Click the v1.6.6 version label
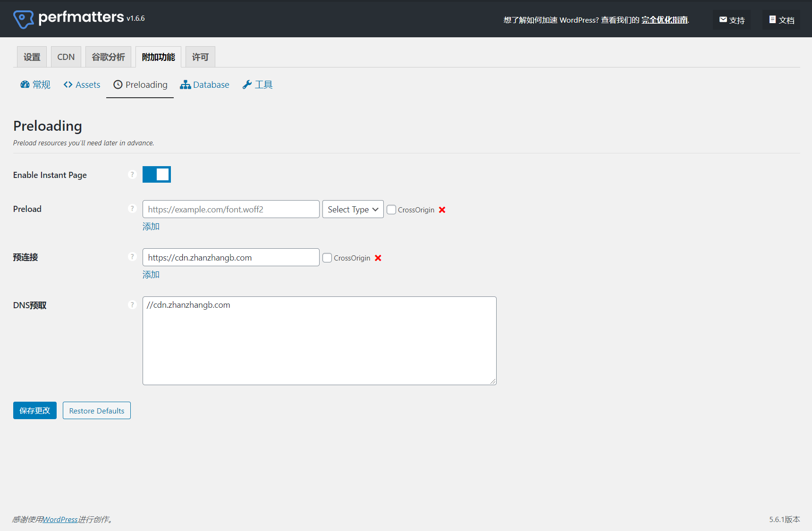812x531 pixels. (135, 18)
